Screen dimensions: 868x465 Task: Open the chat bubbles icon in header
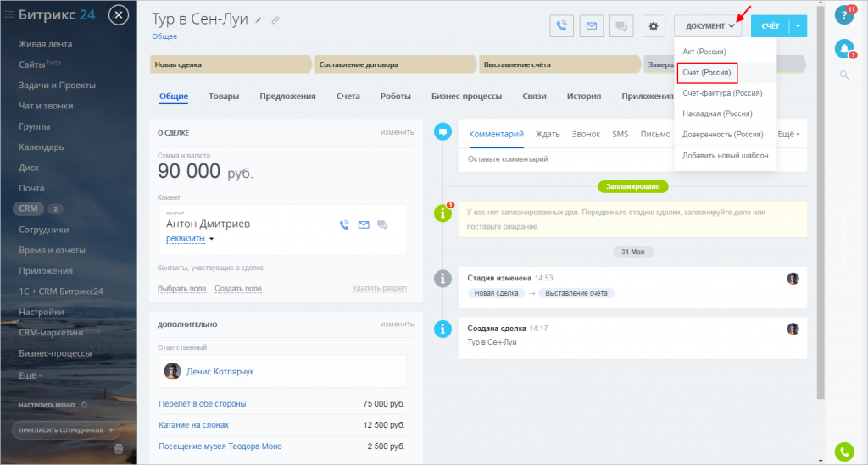click(x=621, y=26)
